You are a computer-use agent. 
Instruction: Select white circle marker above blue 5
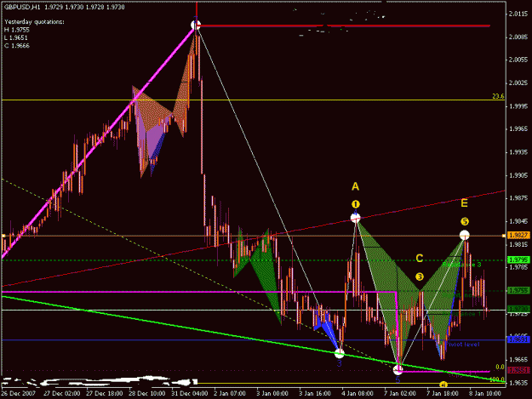398,370
